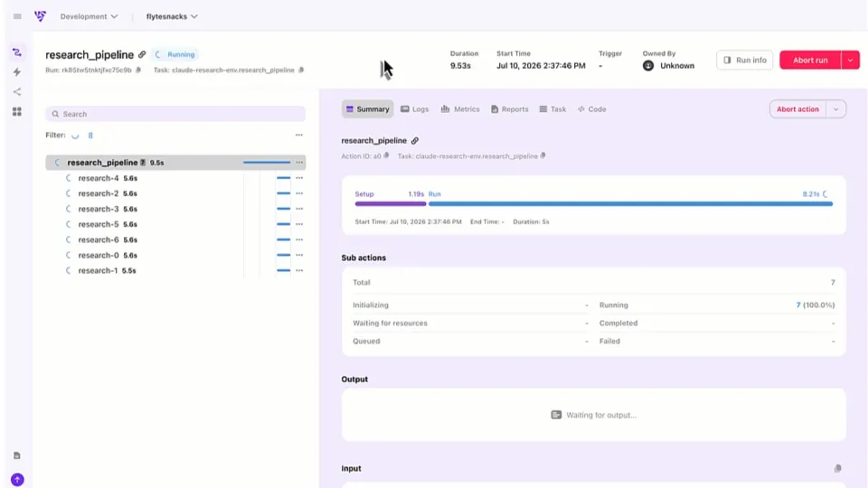
Task: Click the Running status badge
Action: [x=175, y=55]
